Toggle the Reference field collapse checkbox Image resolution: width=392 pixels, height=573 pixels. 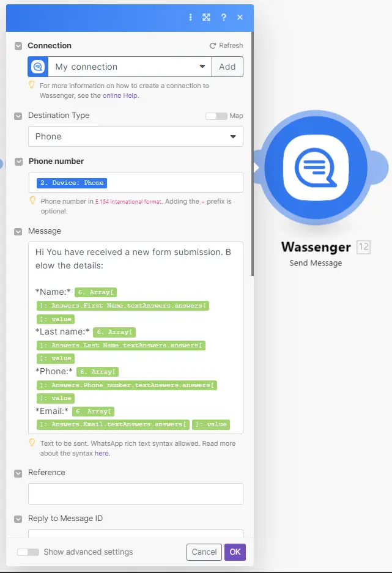pyautogui.click(x=18, y=473)
